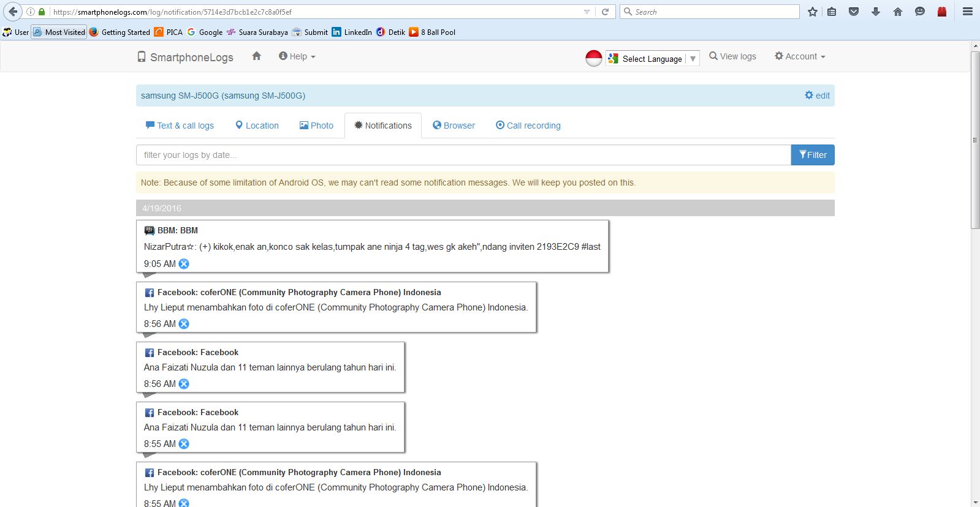The image size is (980, 507).
Task: Click the Indonesian flag language icon
Action: [594, 58]
